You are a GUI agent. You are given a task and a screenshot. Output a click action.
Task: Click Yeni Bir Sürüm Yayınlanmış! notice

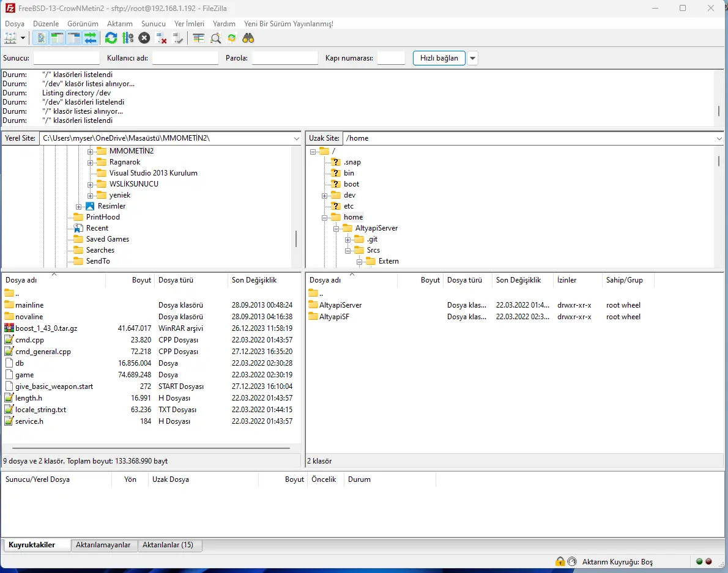289,24
